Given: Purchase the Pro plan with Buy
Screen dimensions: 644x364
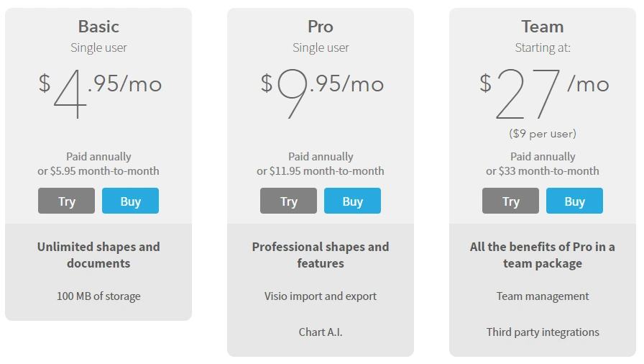Looking at the screenshot, I should [352, 201].
